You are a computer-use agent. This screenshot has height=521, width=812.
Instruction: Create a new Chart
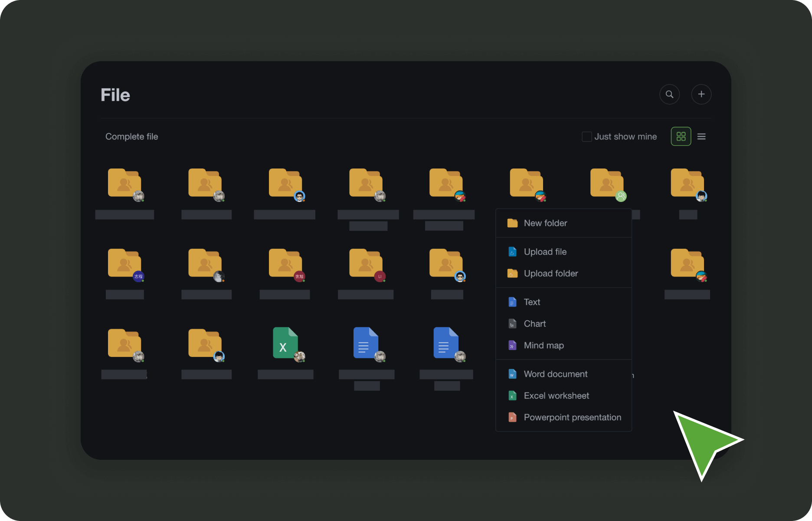pyautogui.click(x=534, y=324)
